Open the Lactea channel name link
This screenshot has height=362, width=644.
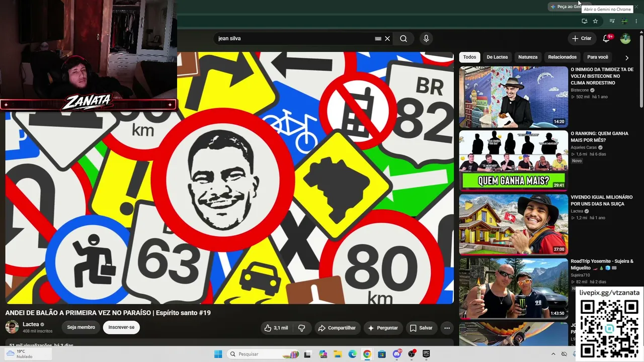(x=31, y=324)
